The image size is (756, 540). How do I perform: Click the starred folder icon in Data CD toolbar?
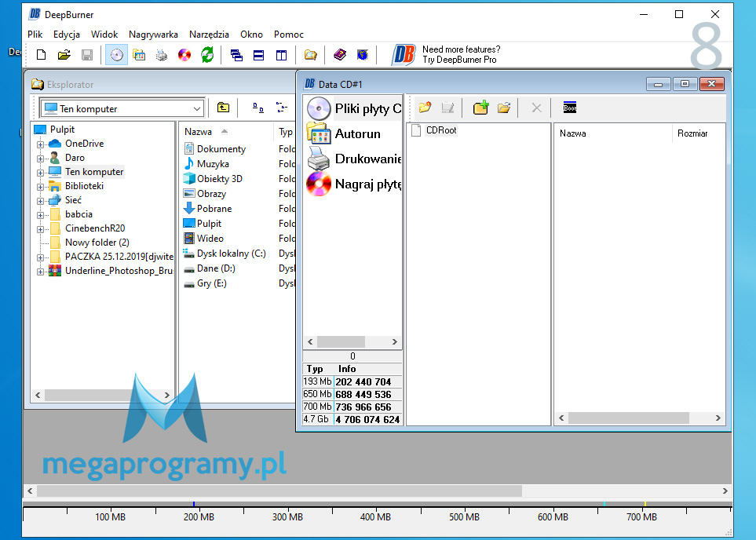pos(425,108)
